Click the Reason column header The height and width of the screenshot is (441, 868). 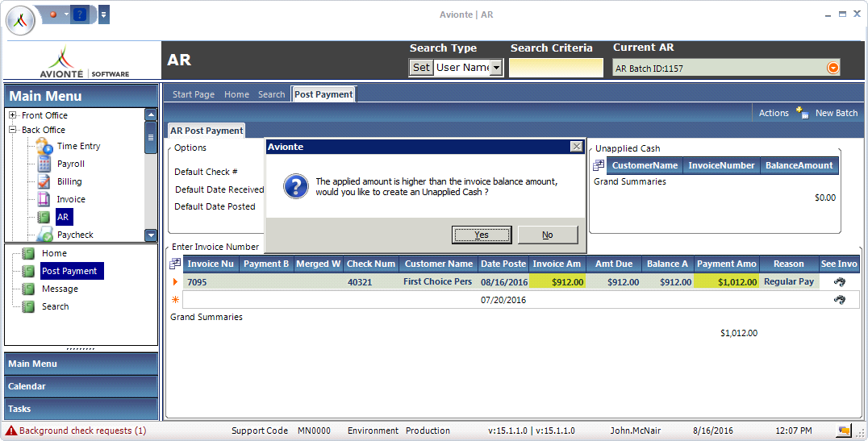[x=788, y=264]
